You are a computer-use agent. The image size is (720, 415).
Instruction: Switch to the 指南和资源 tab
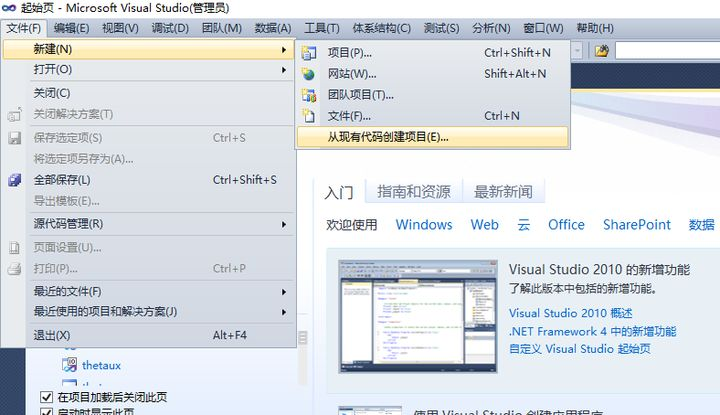414,191
